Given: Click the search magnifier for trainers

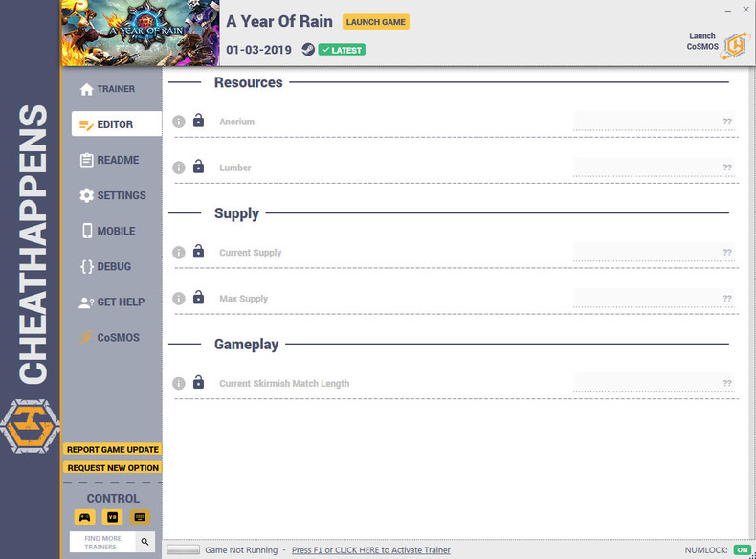Looking at the screenshot, I should click(x=145, y=542).
